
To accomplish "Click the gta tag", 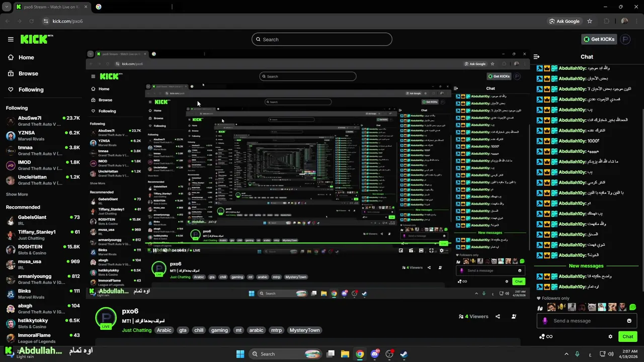I will [x=183, y=330].
